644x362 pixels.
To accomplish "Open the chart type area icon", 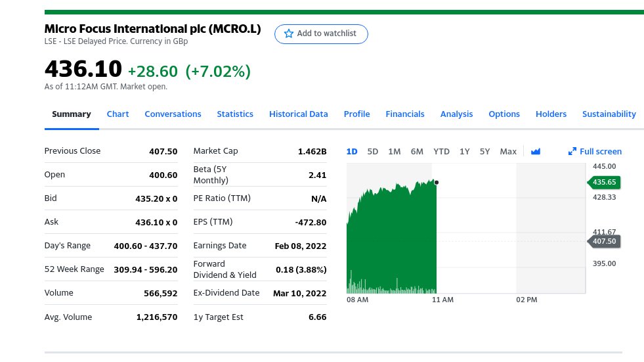I will click(536, 152).
